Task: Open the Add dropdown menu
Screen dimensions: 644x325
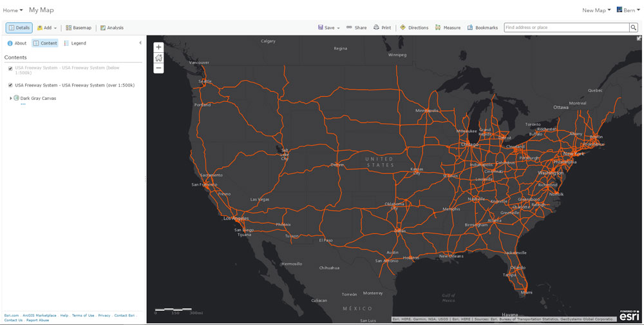Action: 47,28
